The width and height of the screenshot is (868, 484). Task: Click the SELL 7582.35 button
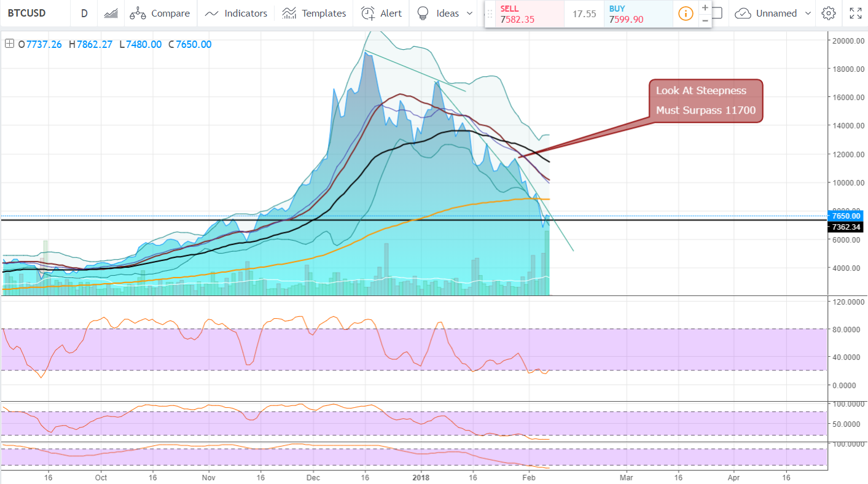tap(530, 14)
